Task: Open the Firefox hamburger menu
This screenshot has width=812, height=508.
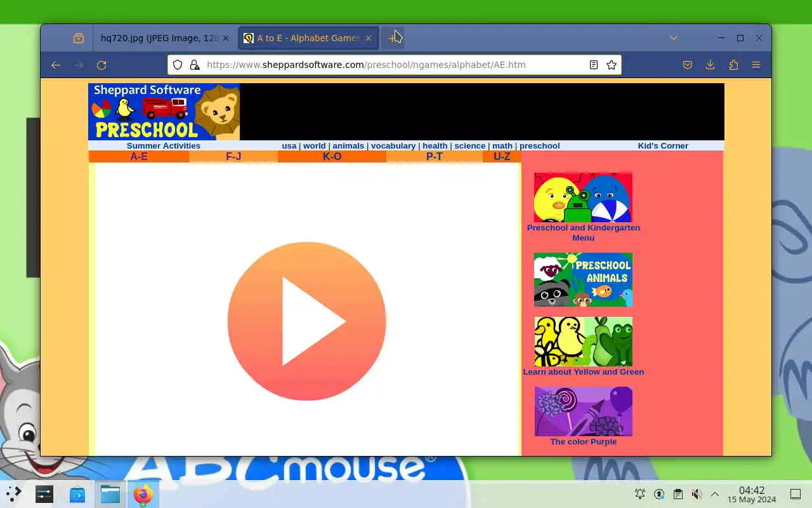Action: click(756, 65)
